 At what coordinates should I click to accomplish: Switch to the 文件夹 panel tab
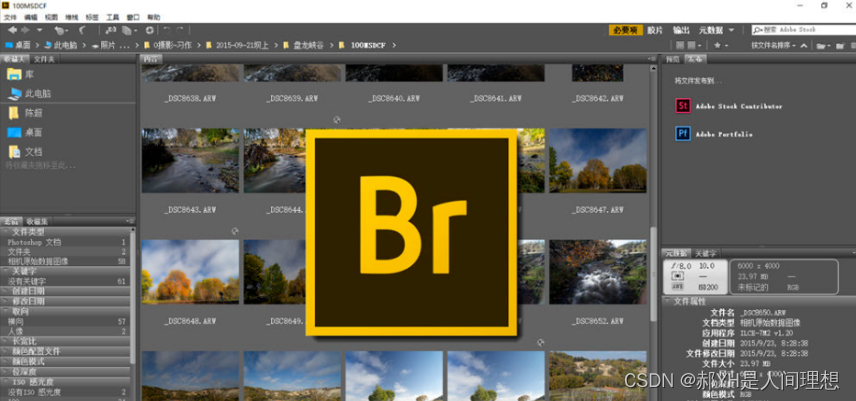click(x=43, y=59)
